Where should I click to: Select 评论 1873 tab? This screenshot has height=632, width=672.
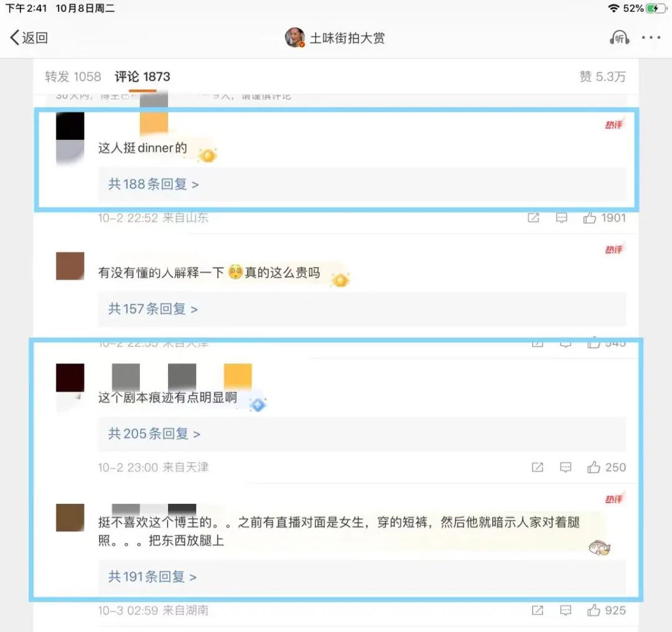point(142,77)
